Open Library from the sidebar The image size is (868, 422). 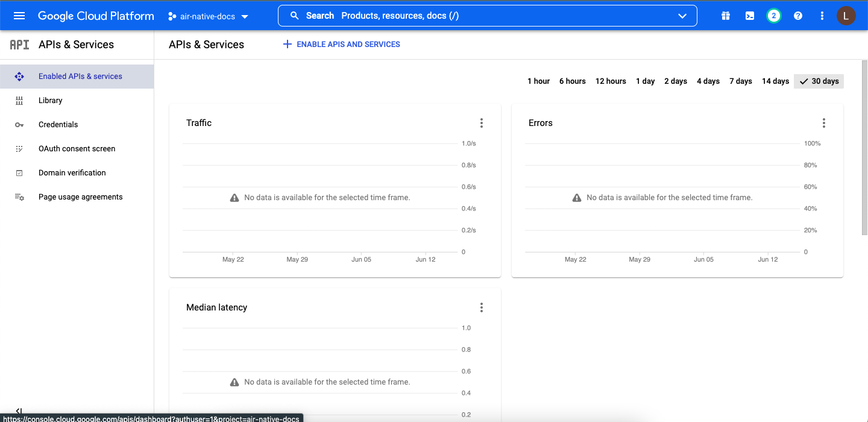click(x=50, y=101)
